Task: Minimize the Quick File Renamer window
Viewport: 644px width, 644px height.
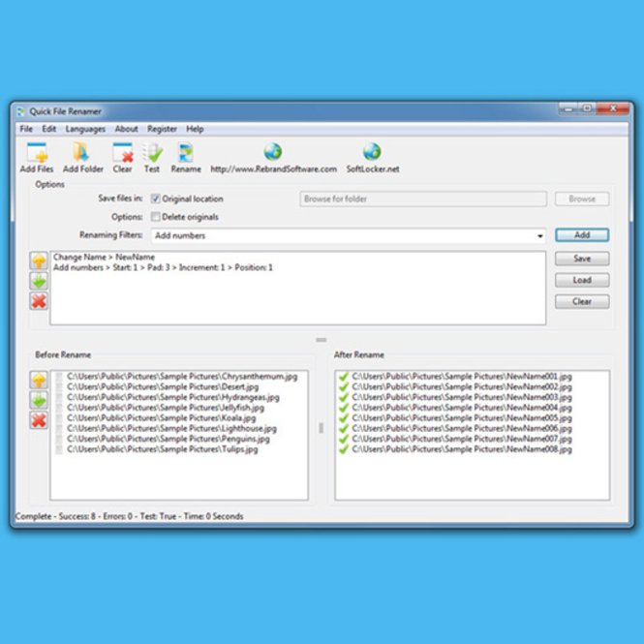Action: (x=568, y=108)
